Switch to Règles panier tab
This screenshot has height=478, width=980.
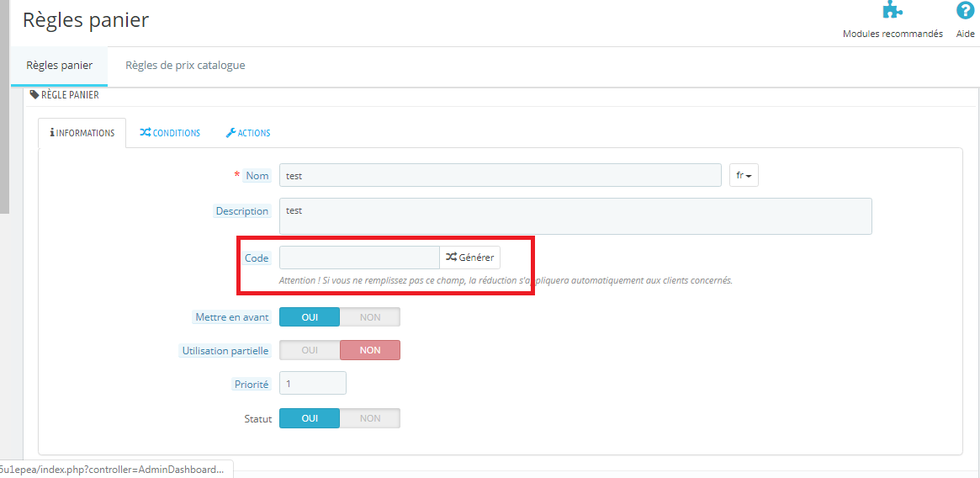(x=60, y=66)
